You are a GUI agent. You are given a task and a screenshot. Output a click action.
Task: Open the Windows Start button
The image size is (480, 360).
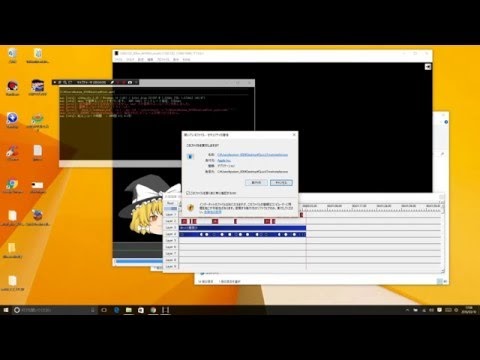[x=6, y=310]
